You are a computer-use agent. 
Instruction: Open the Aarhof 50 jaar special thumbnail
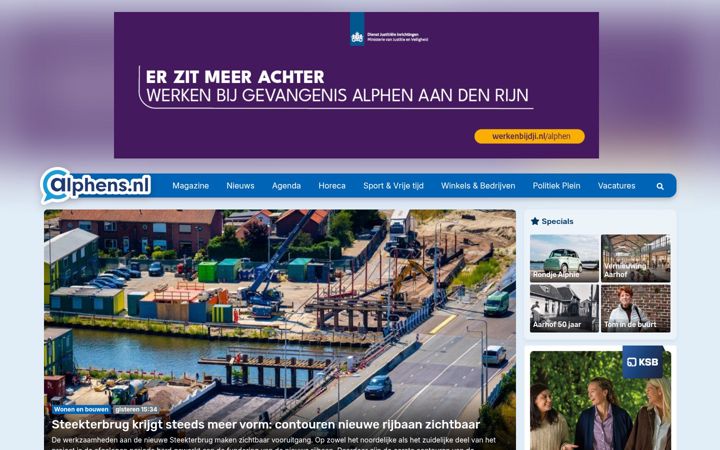(564, 308)
